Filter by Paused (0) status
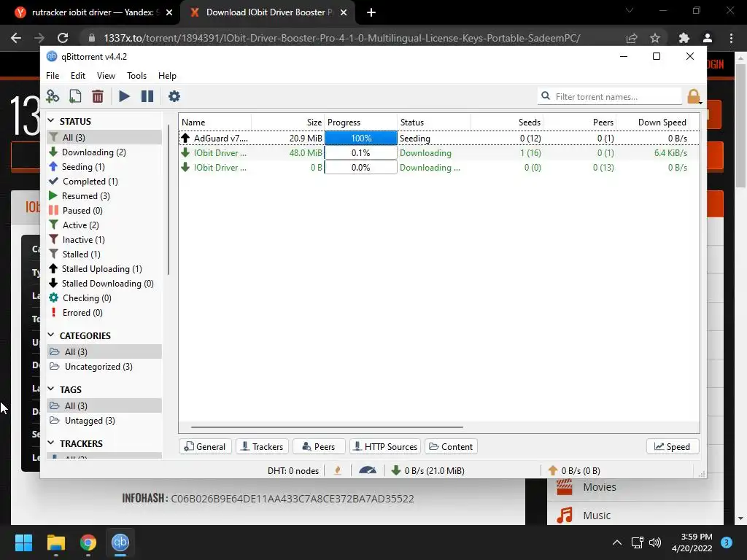 click(x=104, y=211)
